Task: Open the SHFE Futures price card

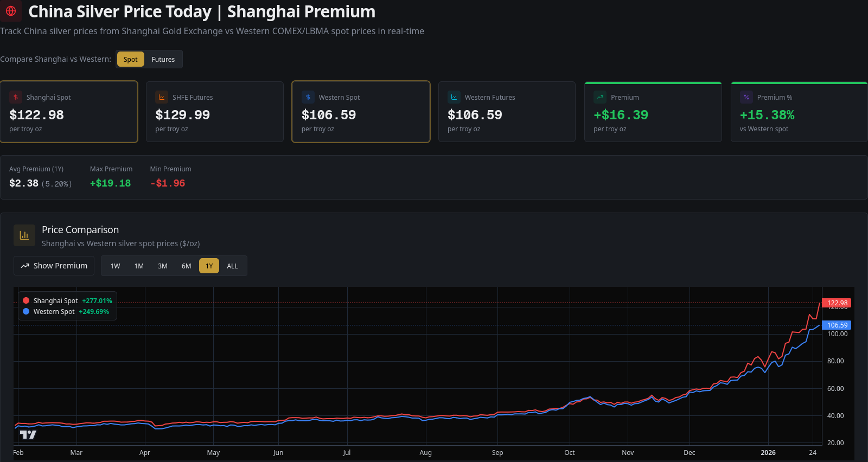Action: (215, 112)
